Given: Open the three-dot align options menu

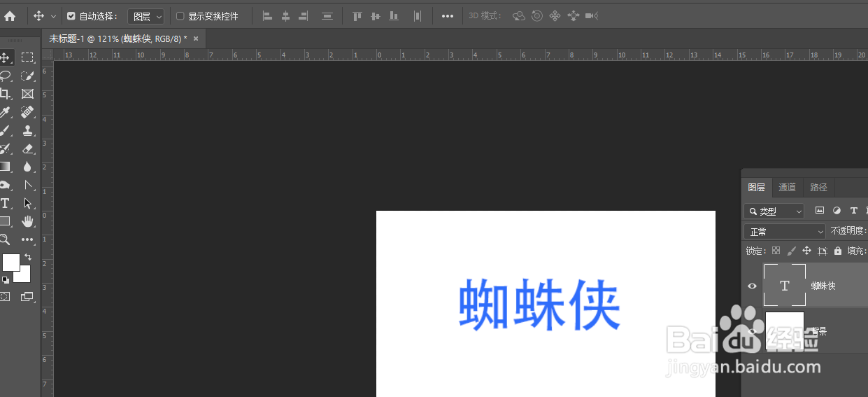Looking at the screenshot, I should 448,16.
